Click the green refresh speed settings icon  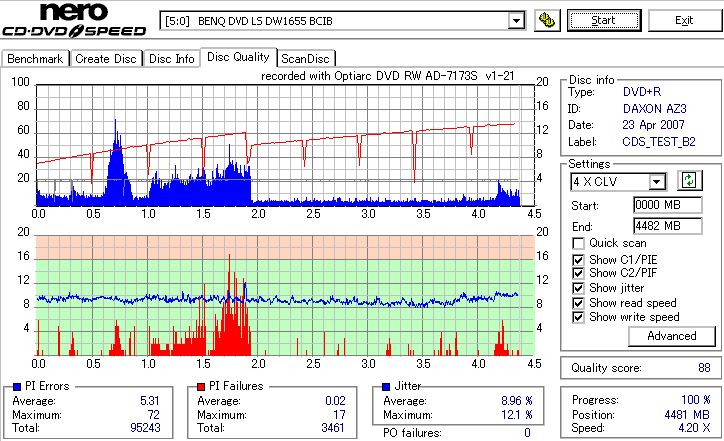pyautogui.click(x=689, y=181)
